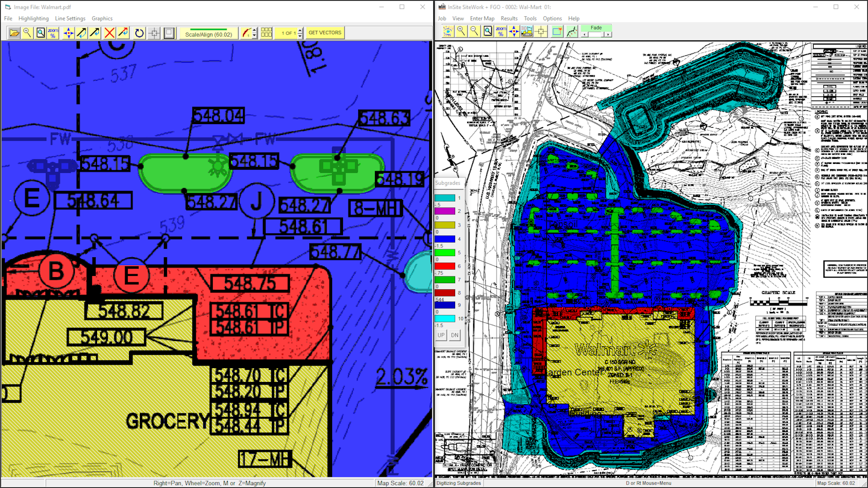This screenshot has width=868, height=488.
Task: Zoom in using the InSite plus magnifier
Action: [x=461, y=31]
